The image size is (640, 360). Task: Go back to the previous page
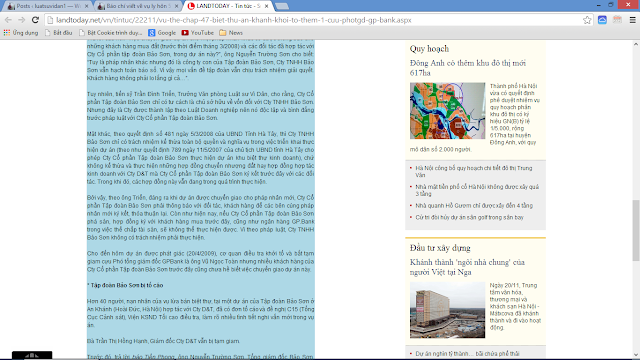8,20
